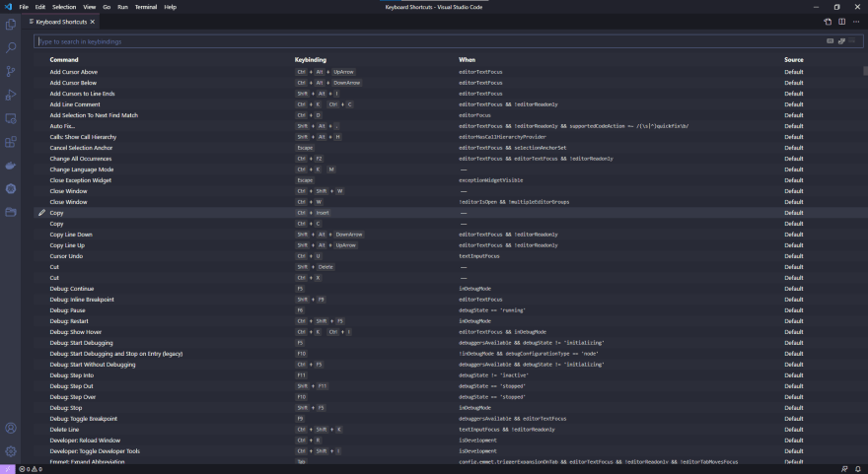Viewport: 868px width, 474px height.
Task: Open the Selection menu
Action: 64,7
